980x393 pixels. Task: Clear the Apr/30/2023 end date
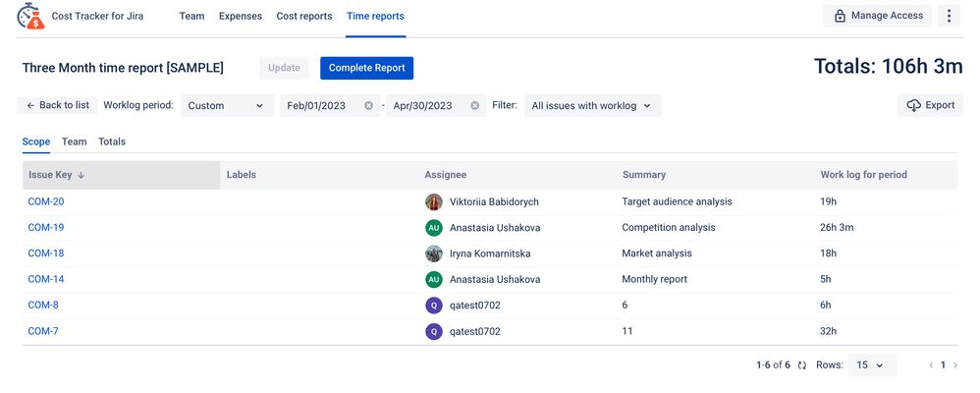click(474, 106)
